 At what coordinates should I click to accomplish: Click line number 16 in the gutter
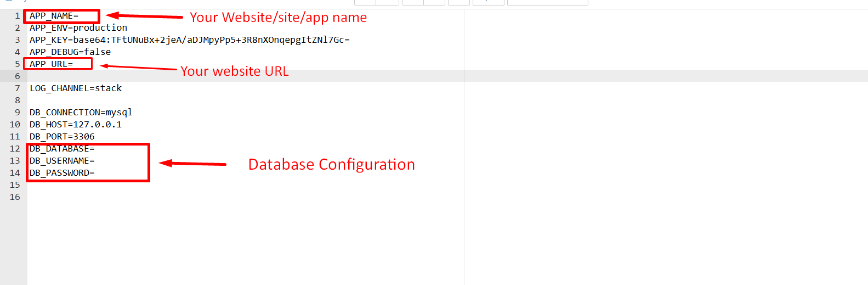[x=15, y=197]
